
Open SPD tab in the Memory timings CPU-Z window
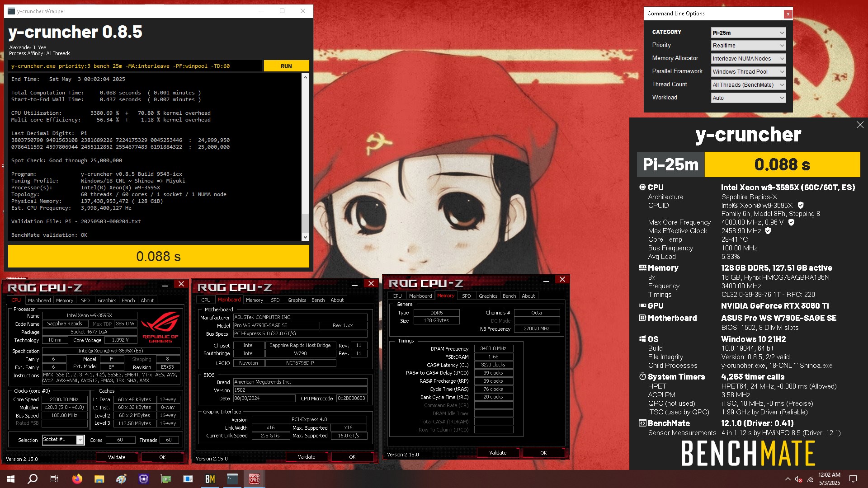[467, 296]
